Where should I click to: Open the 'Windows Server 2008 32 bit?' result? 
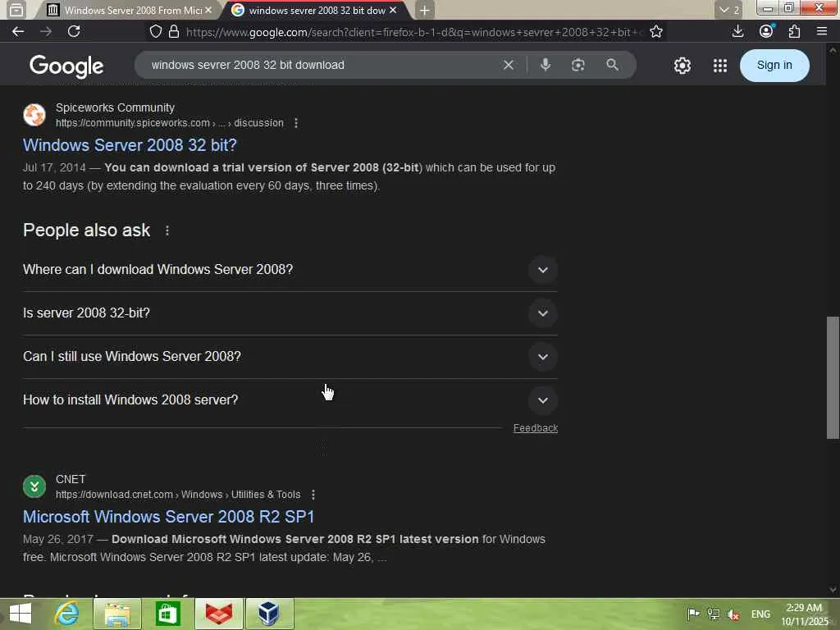130,145
